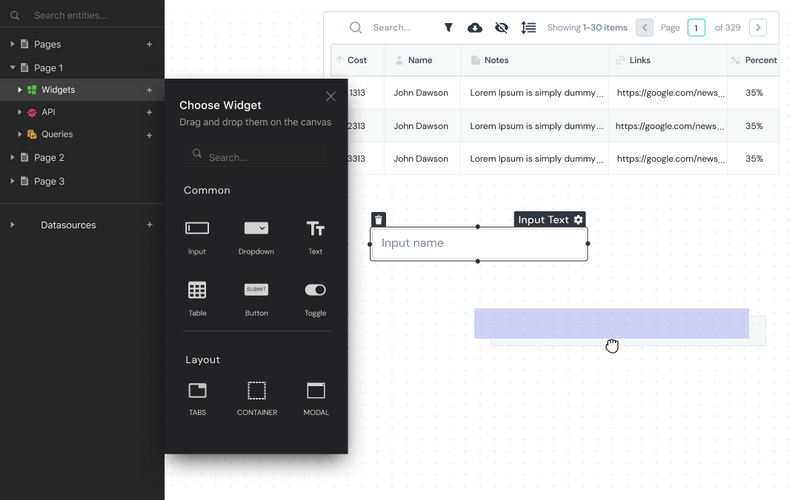Image resolution: width=800 pixels, height=500 pixels.
Task: Expand the Queries tree arrow
Action: [x=19, y=134]
